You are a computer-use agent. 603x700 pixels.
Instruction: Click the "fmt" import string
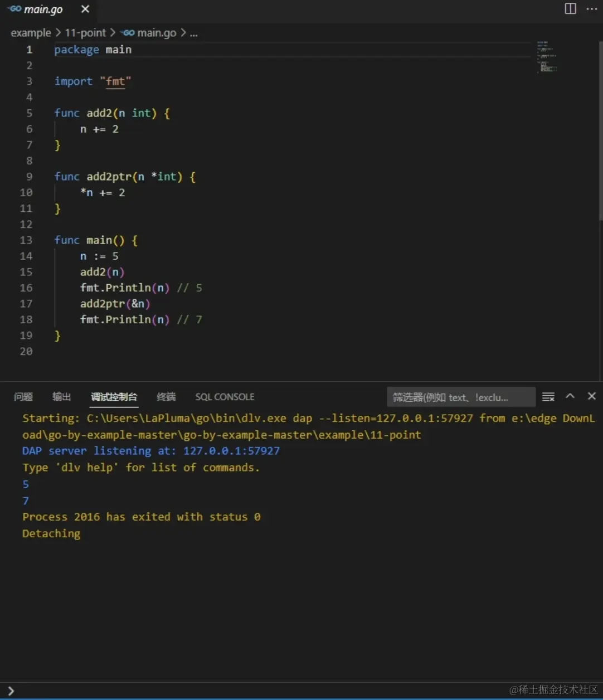tap(115, 81)
